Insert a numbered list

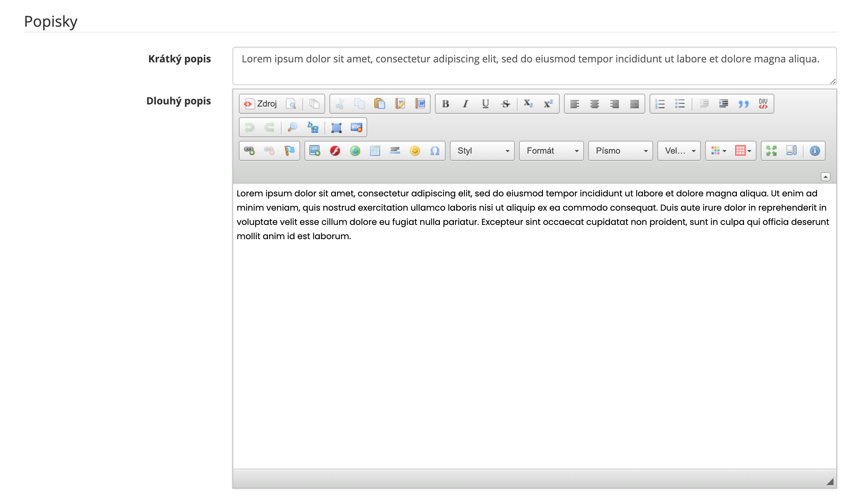tap(660, 104)
